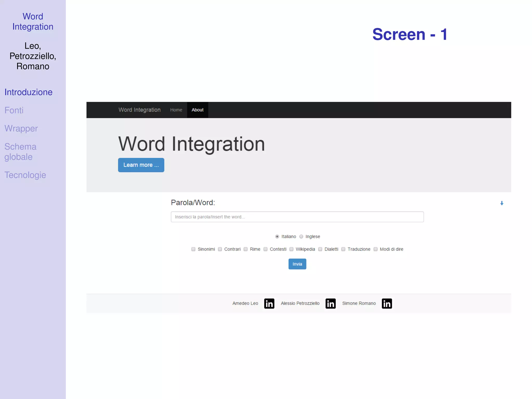The width and height of the screenshot is (532, 399).
Task: Click the Parola/Word: label
Action: (193, 203)
